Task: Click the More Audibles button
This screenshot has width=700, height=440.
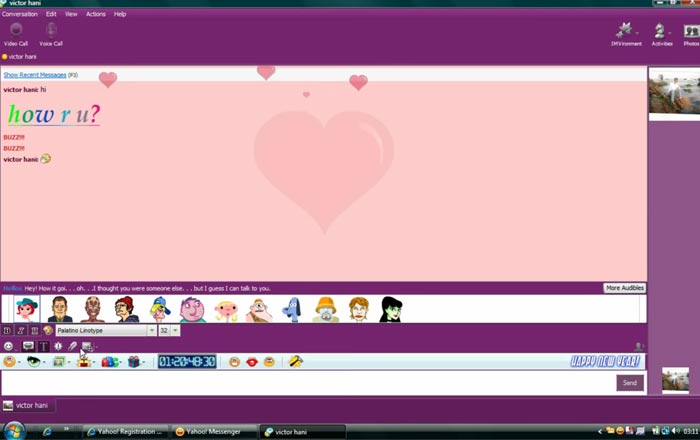Action: coord(625,288)
